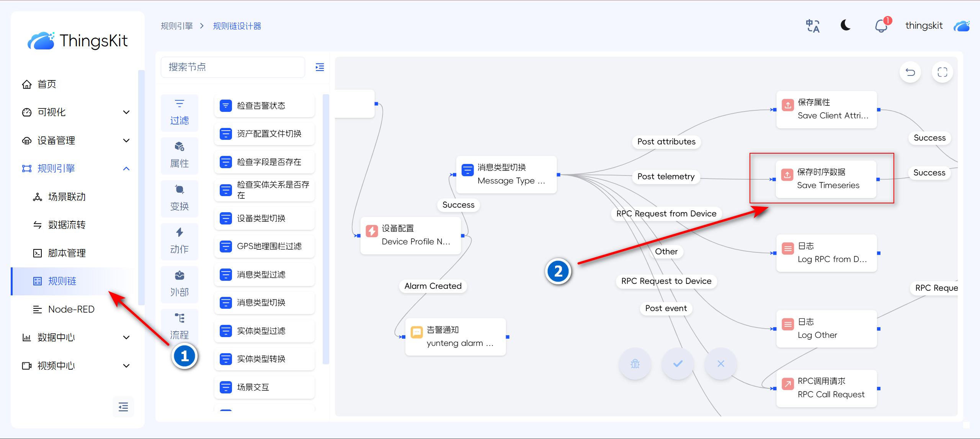Click the 搜索节点 search field
The height and width of the screenshot is (439, 980).
tap(233, 67)
